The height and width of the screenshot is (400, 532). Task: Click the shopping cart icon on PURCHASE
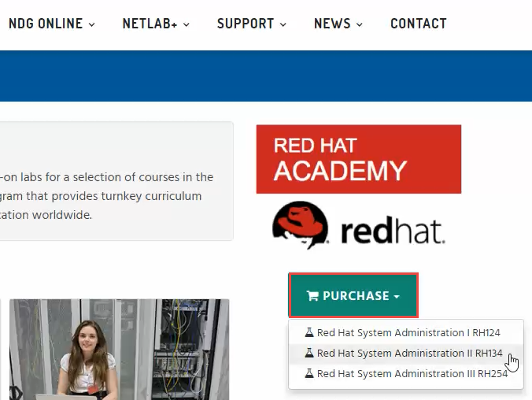(x=312, y=296)
